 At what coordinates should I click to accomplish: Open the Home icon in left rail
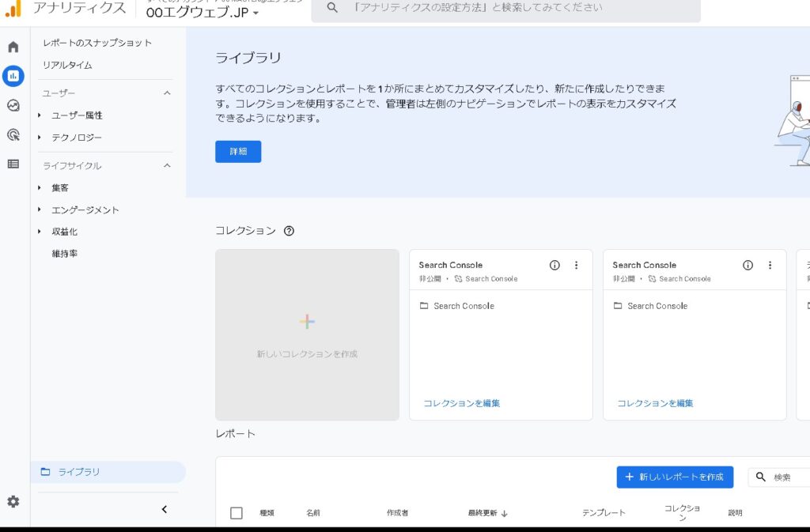[x=13, y=47]
